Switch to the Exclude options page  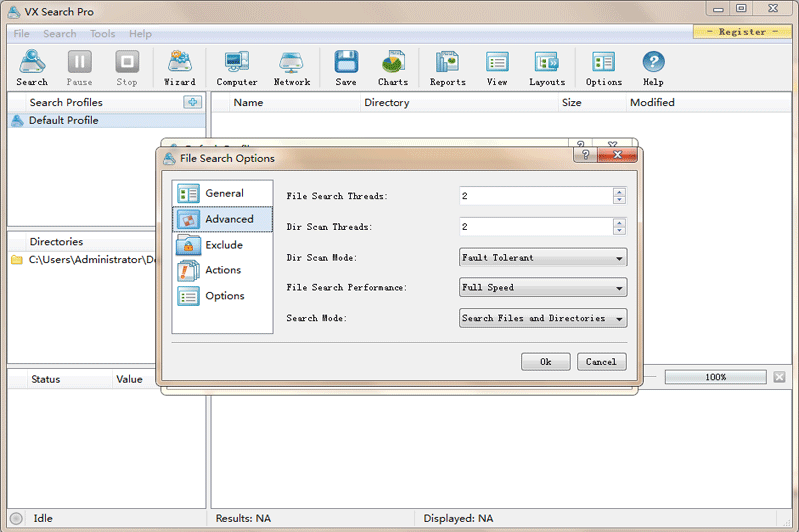click(222, 245)
